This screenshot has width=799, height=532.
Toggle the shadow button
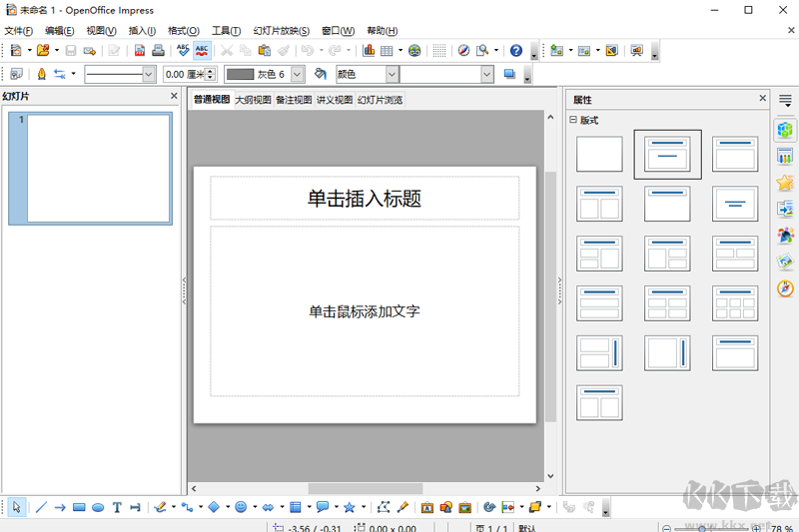pos(509,74)
